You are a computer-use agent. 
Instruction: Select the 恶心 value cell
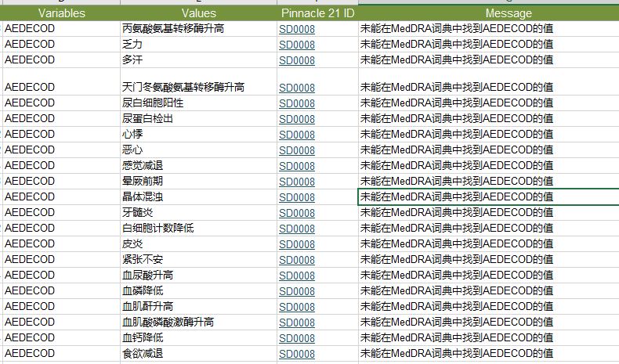point(198,150)
